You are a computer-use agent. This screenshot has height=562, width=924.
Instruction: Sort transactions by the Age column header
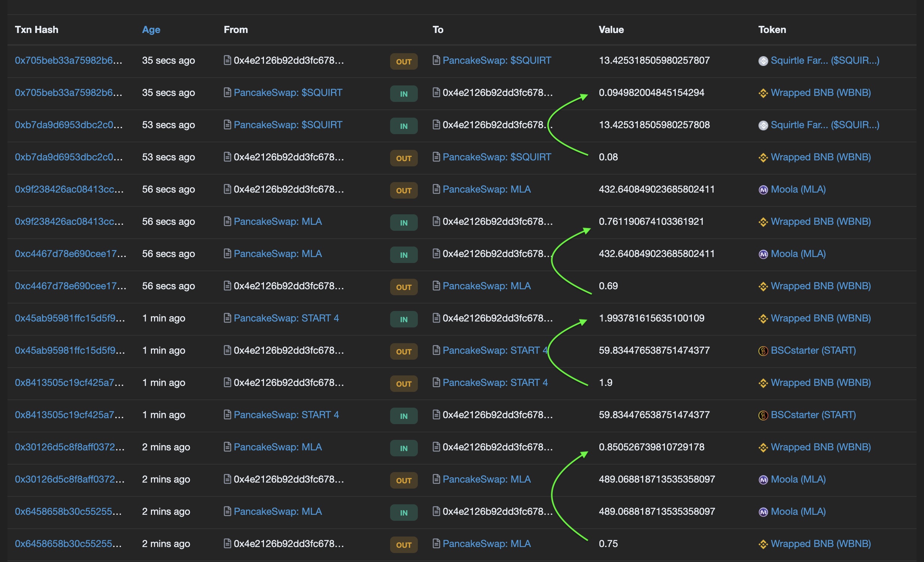tap(151, 30)
